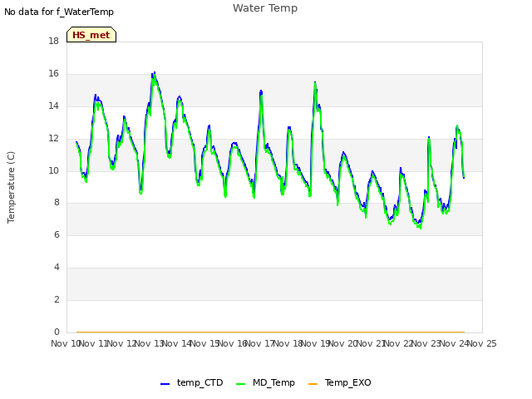Click the Nov 10 x-axis label
This screenshot has width=532, height=399.
pos(66,343)
